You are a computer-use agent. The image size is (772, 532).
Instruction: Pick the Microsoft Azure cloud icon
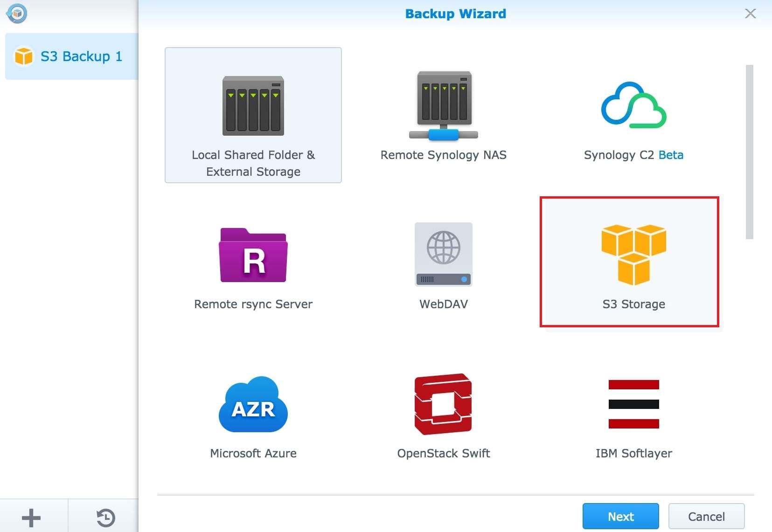click(x=253, y=405)
